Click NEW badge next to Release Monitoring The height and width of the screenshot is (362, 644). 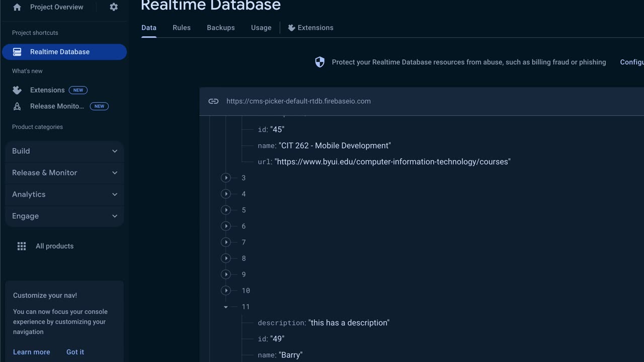[x=99, y=106]
